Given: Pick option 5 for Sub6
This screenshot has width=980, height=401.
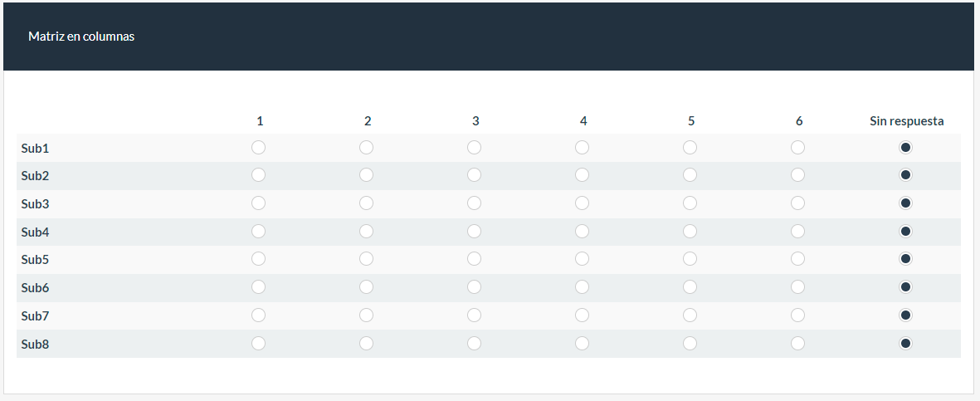Looking at the screenshot, I should (x=690, y=287).
